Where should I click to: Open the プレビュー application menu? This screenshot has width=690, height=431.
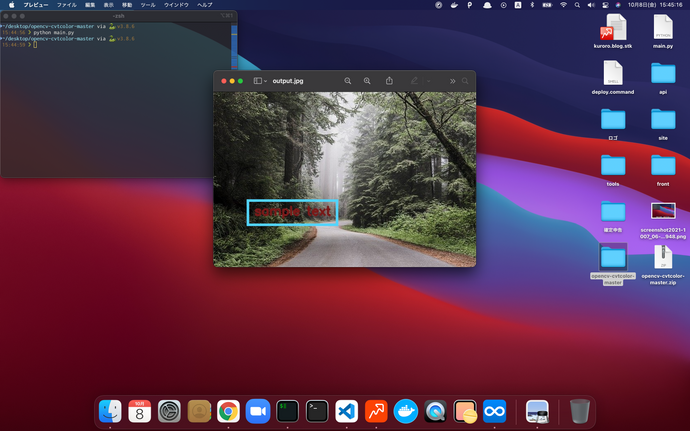click(x=36, y=5)
